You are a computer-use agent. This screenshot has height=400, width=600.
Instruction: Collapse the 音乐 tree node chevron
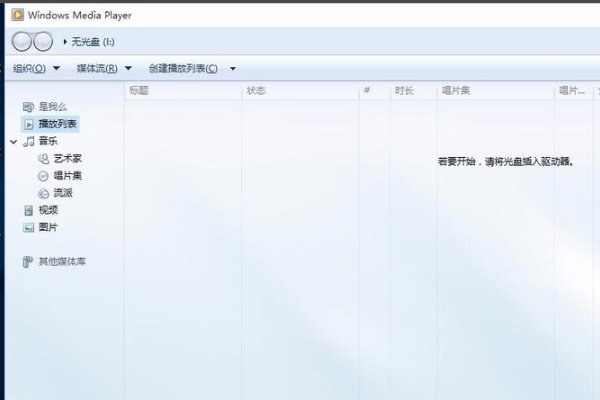coord(13,142)
